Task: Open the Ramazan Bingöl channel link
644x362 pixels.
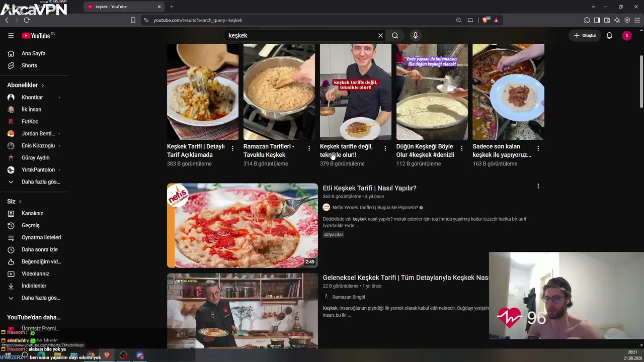Action: pos(349,297)
